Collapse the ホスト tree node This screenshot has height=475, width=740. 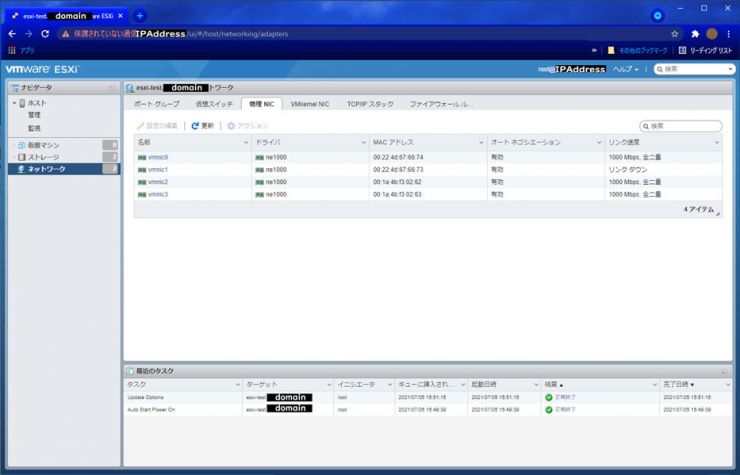coord(14,103)
